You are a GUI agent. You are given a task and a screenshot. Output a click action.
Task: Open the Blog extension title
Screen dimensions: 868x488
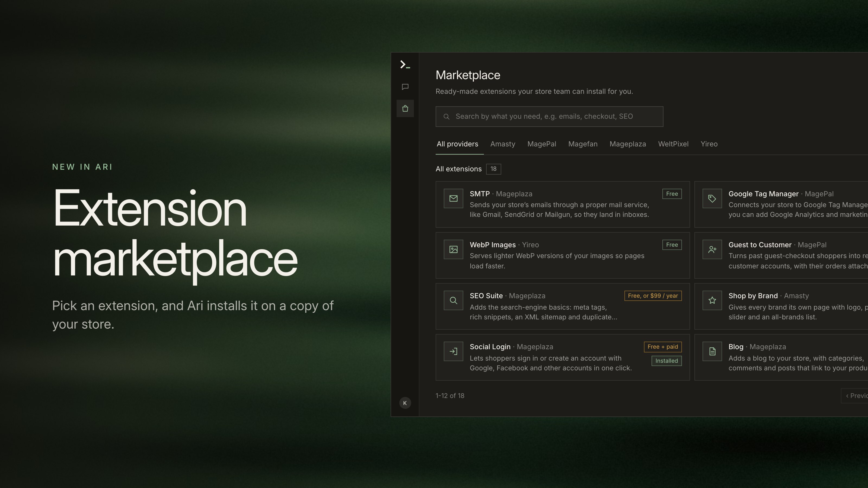pos(736,347)
